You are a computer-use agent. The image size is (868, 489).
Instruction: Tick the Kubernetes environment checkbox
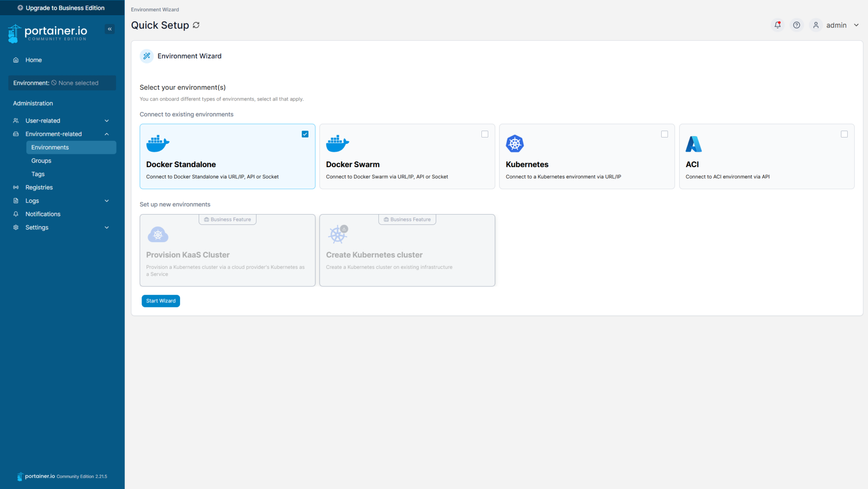pyautogui.click(x=664, y=134)
